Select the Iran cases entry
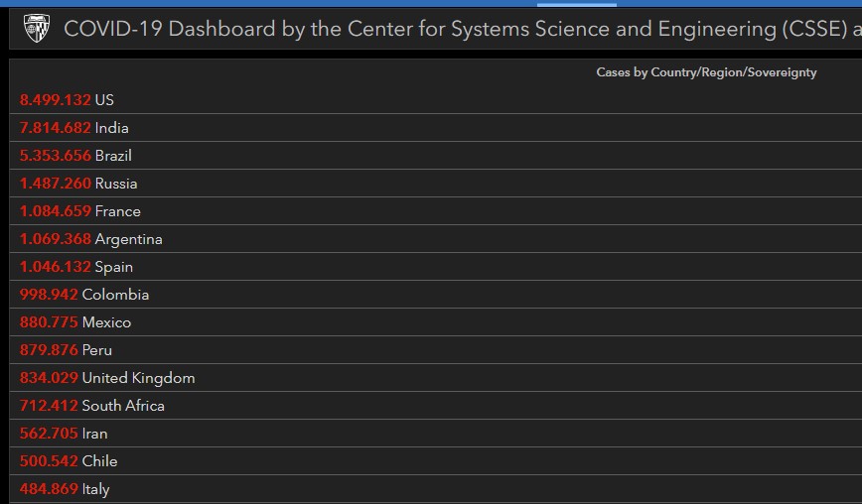 point(435,434)
